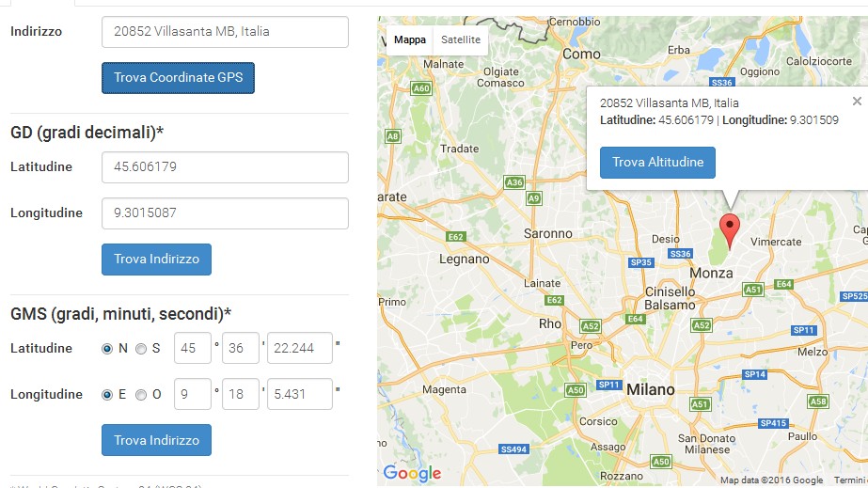868x488 pixels.
Task: Click Paullo label on the map
Action: (802, 436)
